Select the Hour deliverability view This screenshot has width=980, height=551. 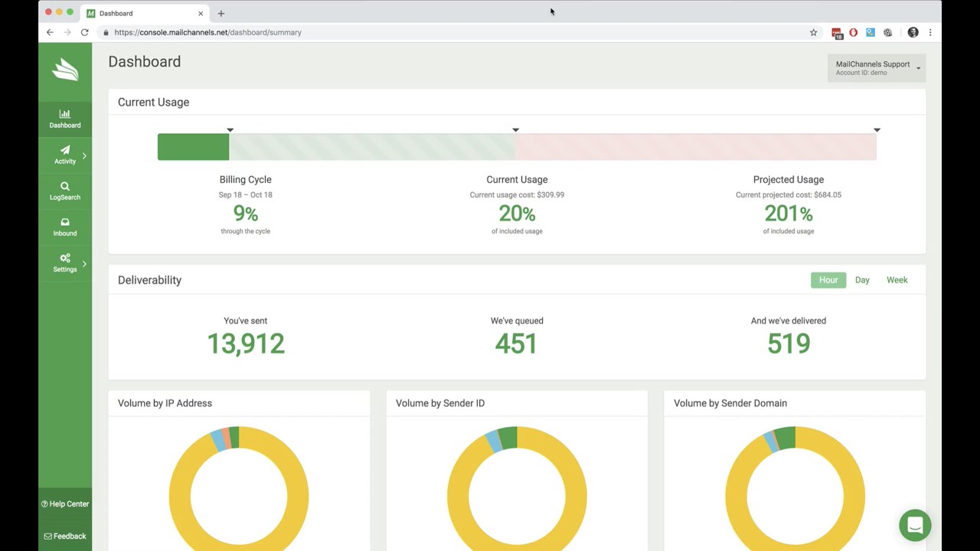(x=828, y=280)
